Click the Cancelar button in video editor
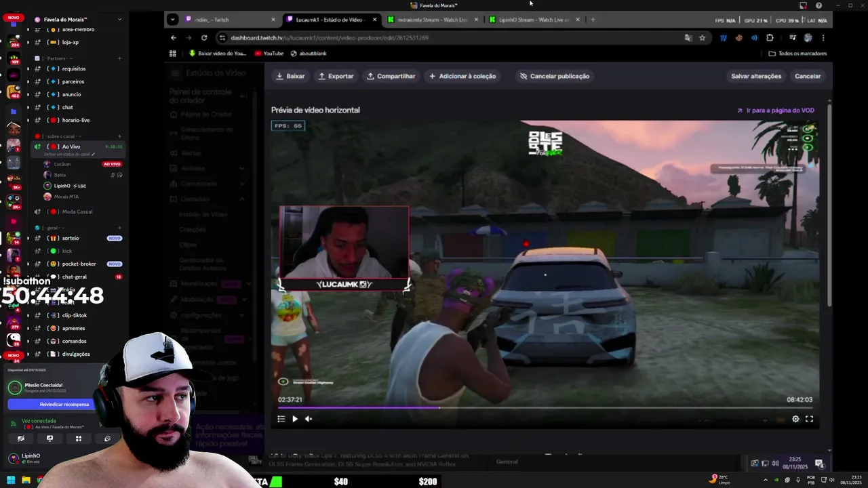Image resolution: width=868 pixels, height=488 pixels. pos(808,76)
